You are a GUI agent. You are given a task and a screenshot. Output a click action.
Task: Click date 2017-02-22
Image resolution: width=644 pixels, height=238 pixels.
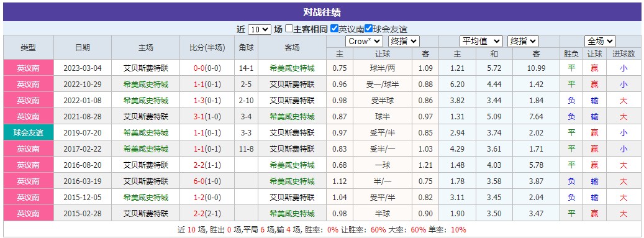point(83,149)
